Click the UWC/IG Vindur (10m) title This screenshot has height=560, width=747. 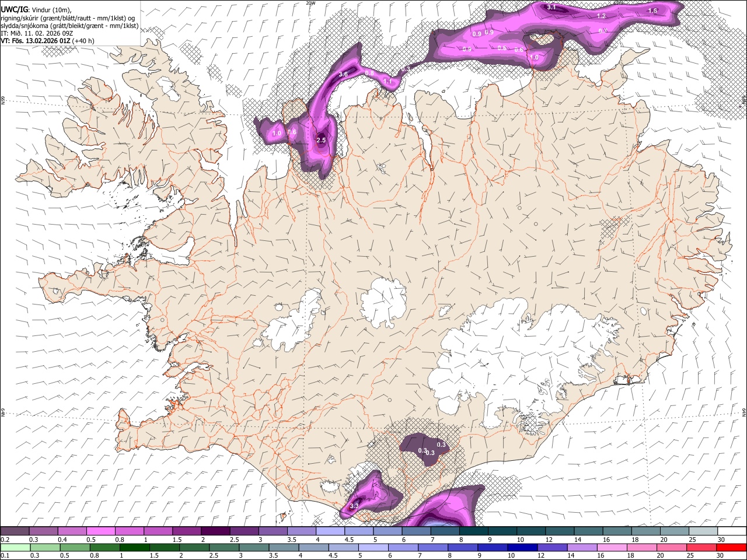[36, 10]
